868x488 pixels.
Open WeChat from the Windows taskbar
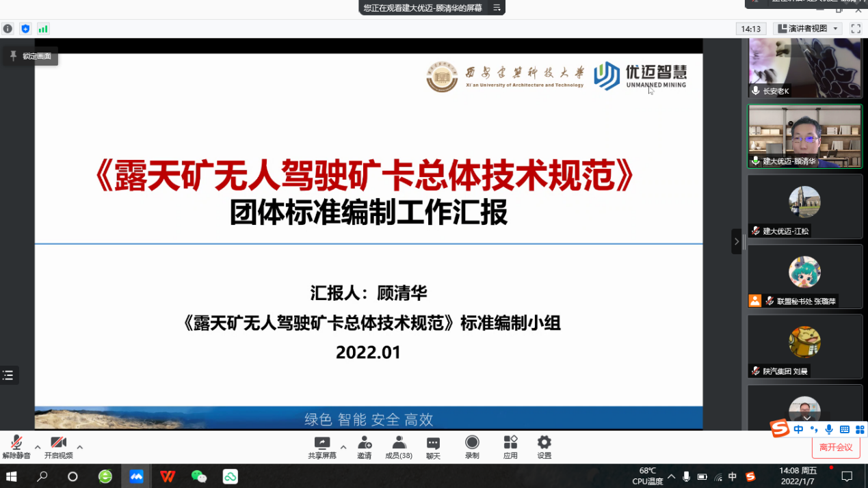[x=199, y=476]
